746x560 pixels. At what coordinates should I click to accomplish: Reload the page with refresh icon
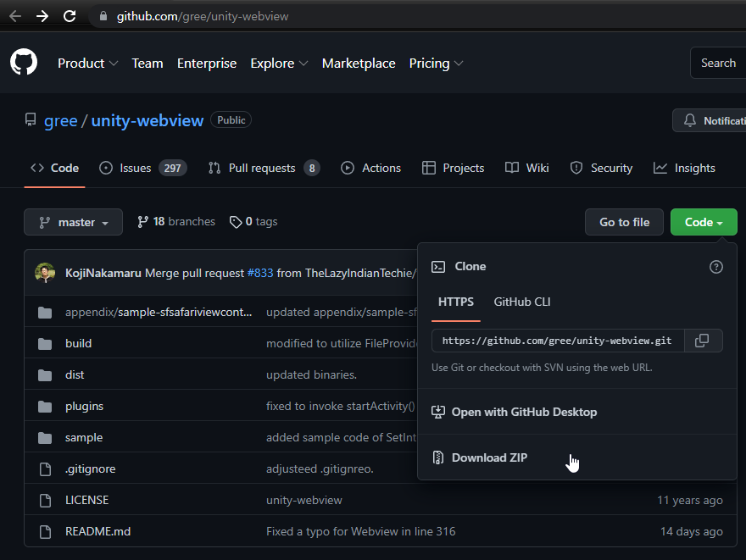pyautogui.click(x=70, y=16)
